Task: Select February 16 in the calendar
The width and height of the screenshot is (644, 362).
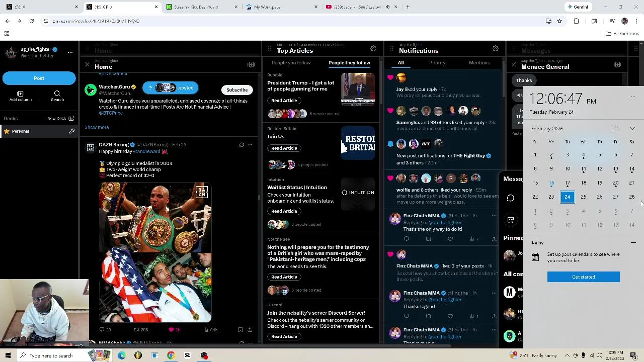Action: (551, 183)
